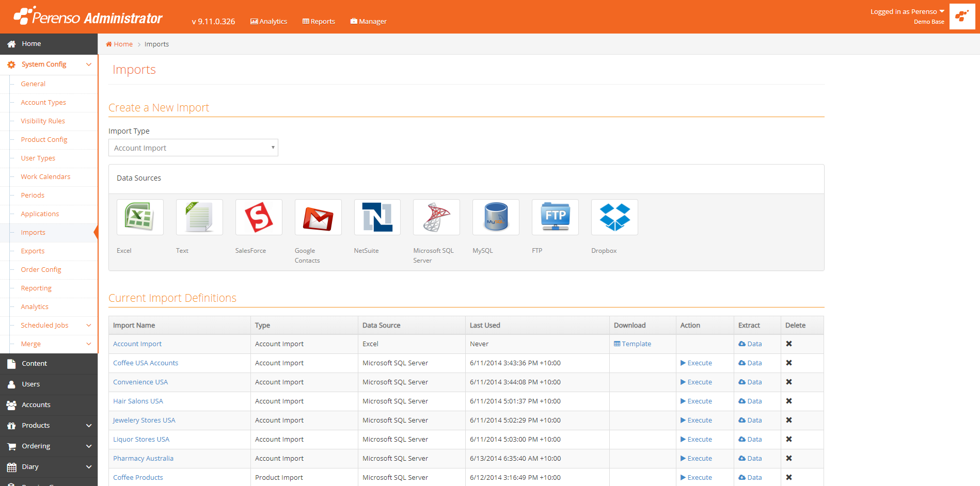Extract Data for Convenience USA
Image resolution: width=980 pixels, height=486 pixels.
(750, 382)
